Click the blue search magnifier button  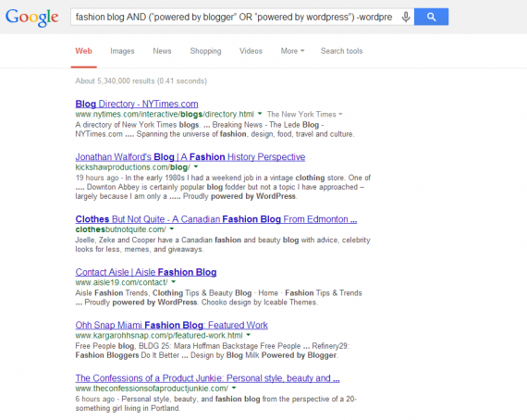tap(431, 17)
